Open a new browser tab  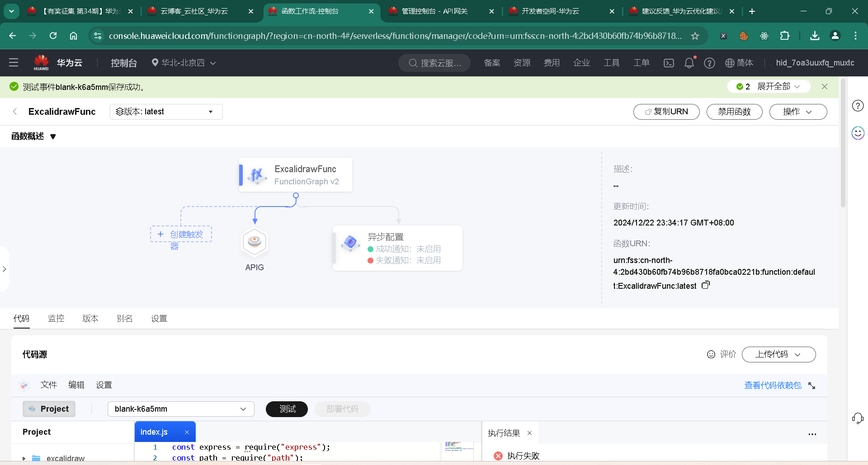752,11
